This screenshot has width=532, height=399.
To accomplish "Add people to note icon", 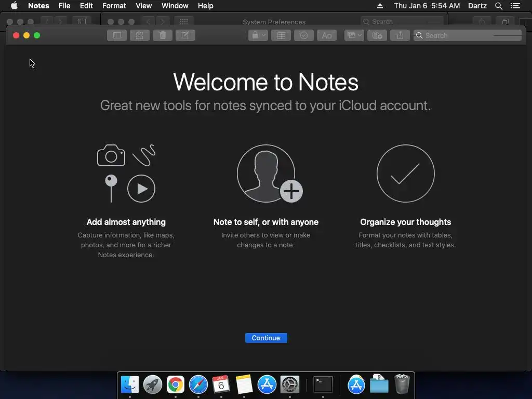I will click(x=377, y=35).
